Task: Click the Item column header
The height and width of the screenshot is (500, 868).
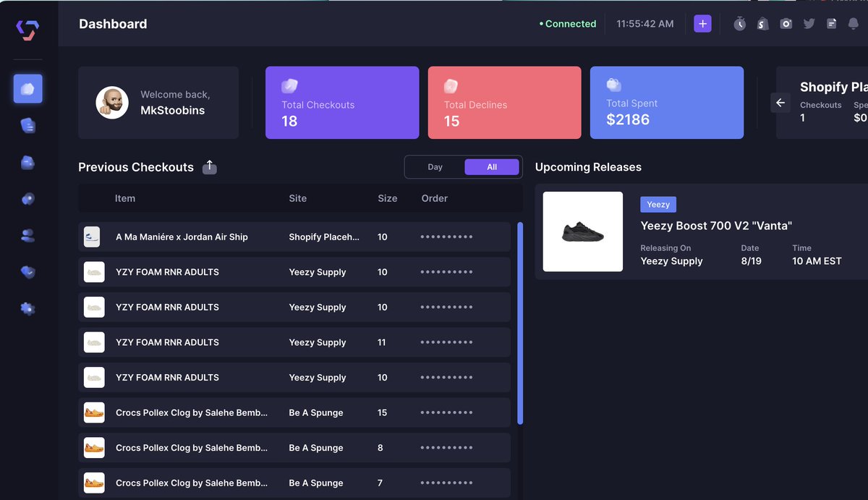Action: [125, 198]
